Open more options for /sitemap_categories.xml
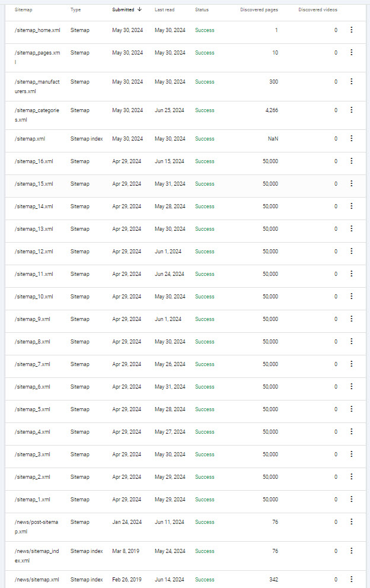The image size is (370, 588). (351, 110)
